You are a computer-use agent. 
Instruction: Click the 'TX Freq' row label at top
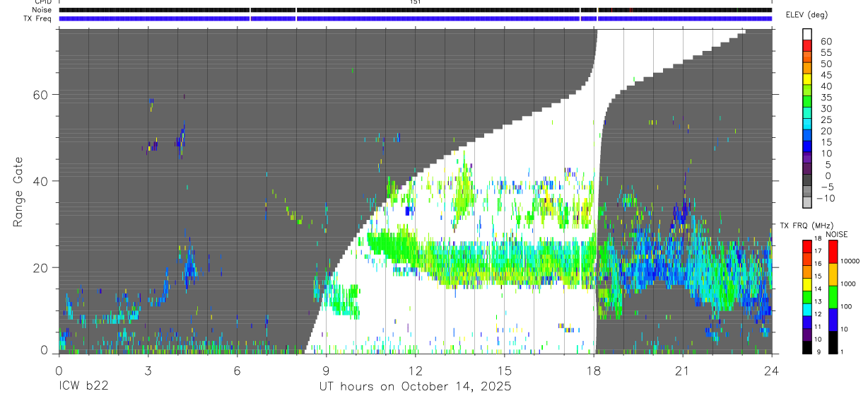[38, 18]
